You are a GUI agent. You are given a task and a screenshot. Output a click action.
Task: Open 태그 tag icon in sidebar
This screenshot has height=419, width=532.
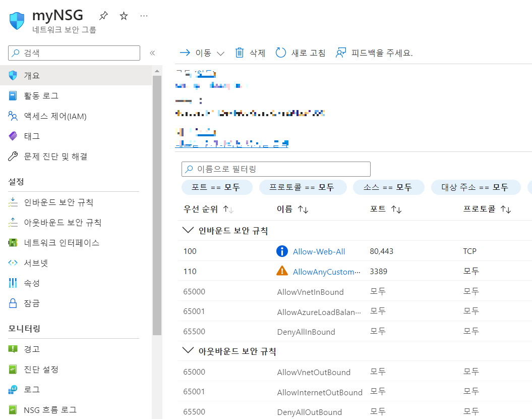coord(13,136)
